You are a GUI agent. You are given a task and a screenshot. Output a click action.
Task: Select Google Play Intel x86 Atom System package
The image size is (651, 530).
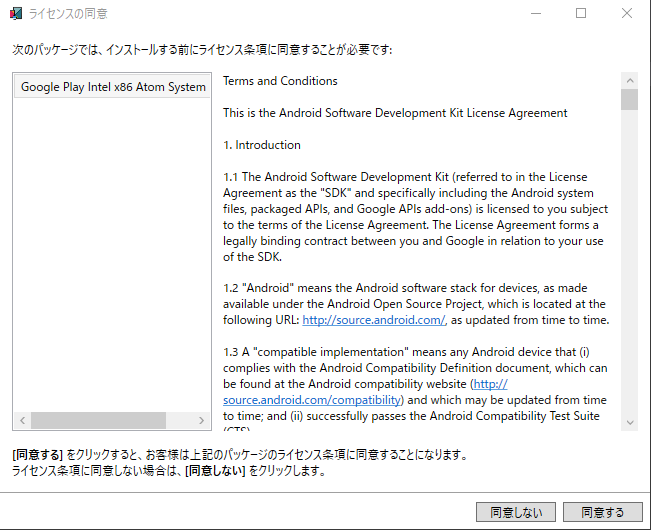(112, 87)
